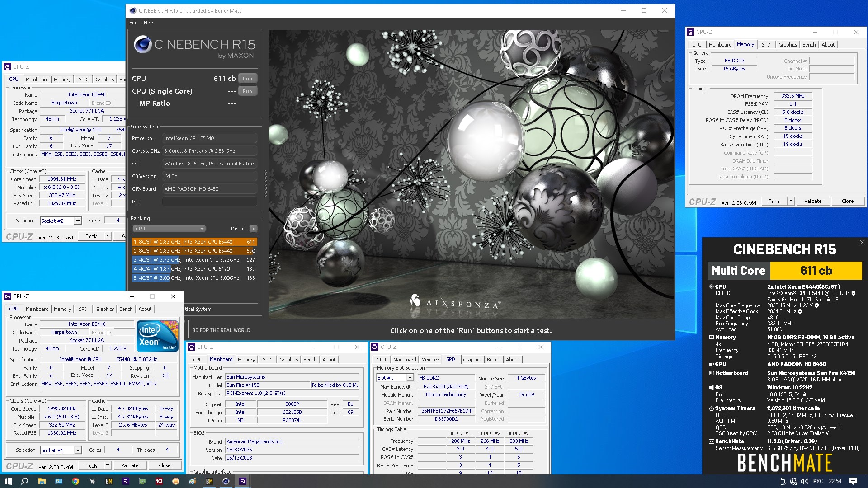Viewport: 868px width, 488px height.
Task: Select About tab in Socket #1 CPU-Z window
Action: click(x=145, y=309)
